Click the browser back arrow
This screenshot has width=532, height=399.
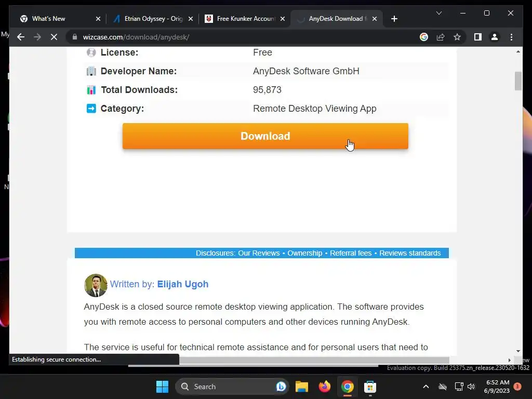pyautogui.click(x=21, y=37)
